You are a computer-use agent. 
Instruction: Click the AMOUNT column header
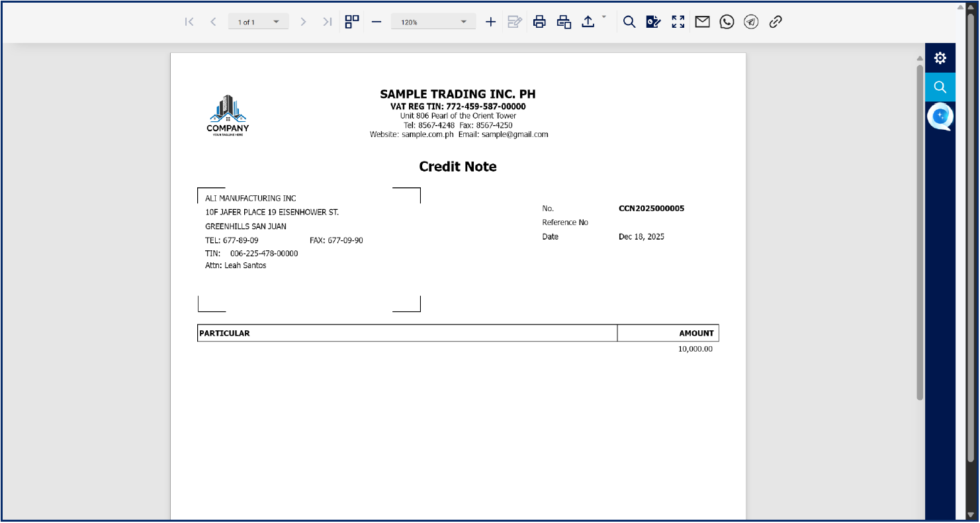696,333
